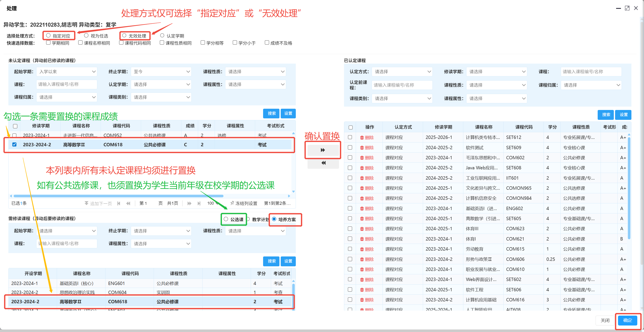
Task: Click trash delete icon for 软件测试 row
Action: 362,148
